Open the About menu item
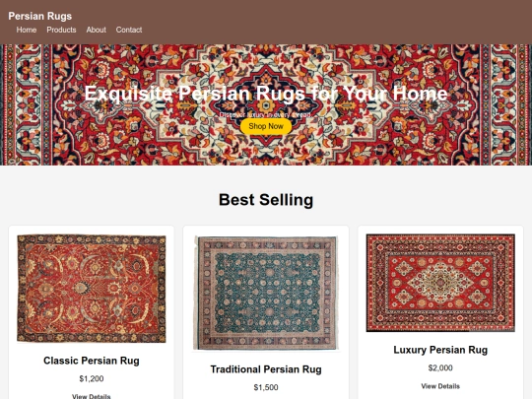Image resolution: width=532 pixels, height=399 pixels. coord(96,30)
